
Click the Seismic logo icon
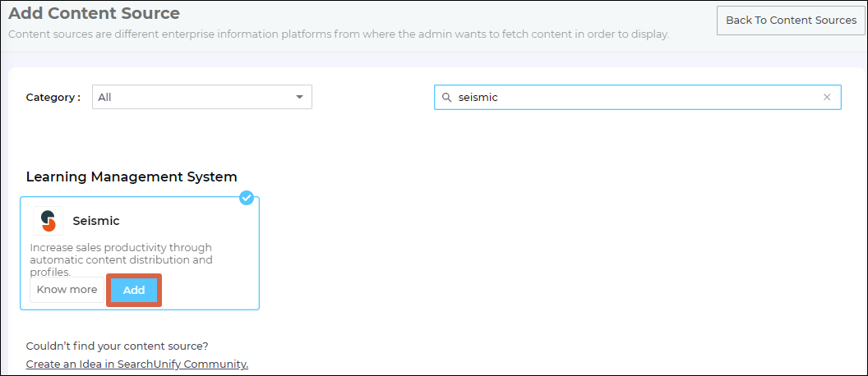tap(48, 221)
